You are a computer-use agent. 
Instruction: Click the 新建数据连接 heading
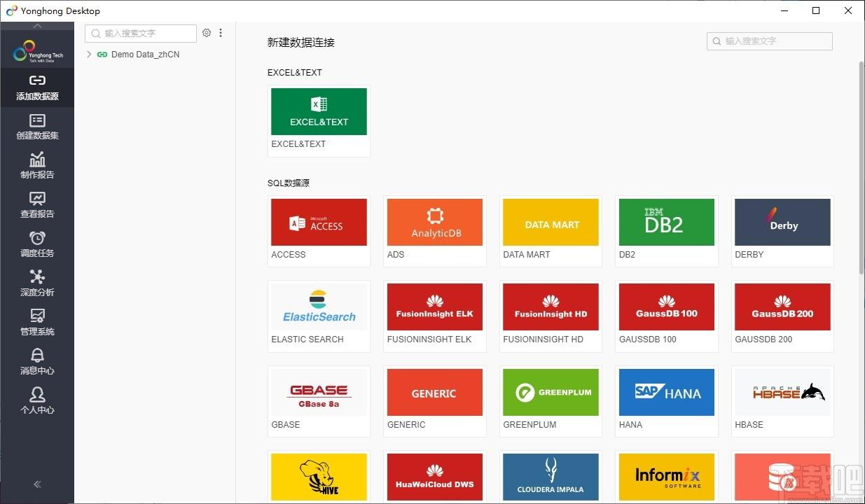tap(301, 42)
